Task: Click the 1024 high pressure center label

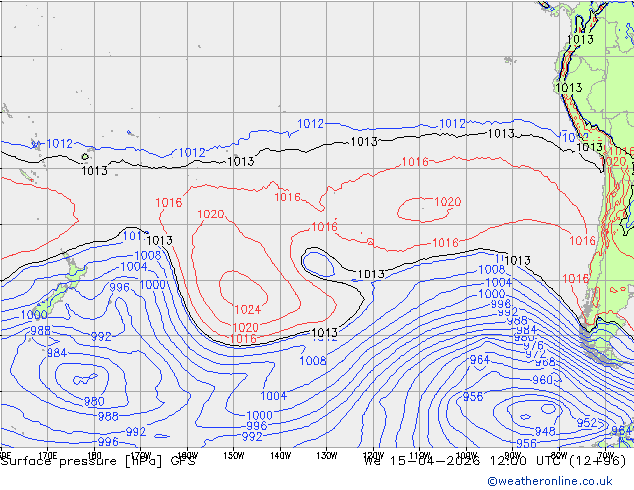Action: pos(247,310)
